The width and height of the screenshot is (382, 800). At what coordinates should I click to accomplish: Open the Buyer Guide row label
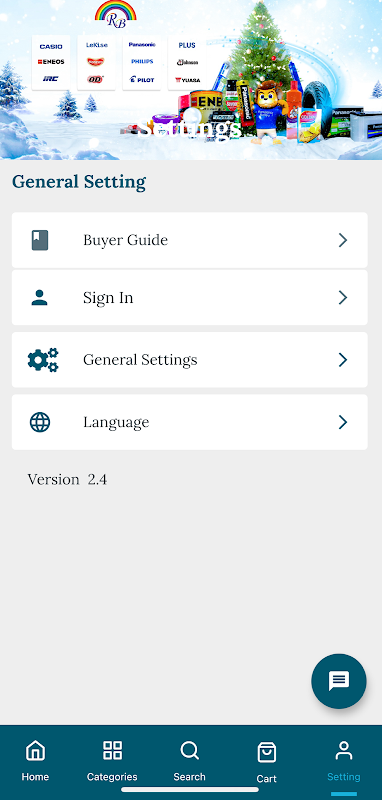[x=125, y=240]
